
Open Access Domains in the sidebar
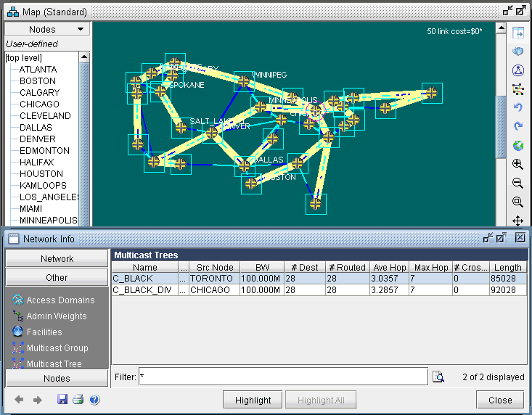[60, 300]
